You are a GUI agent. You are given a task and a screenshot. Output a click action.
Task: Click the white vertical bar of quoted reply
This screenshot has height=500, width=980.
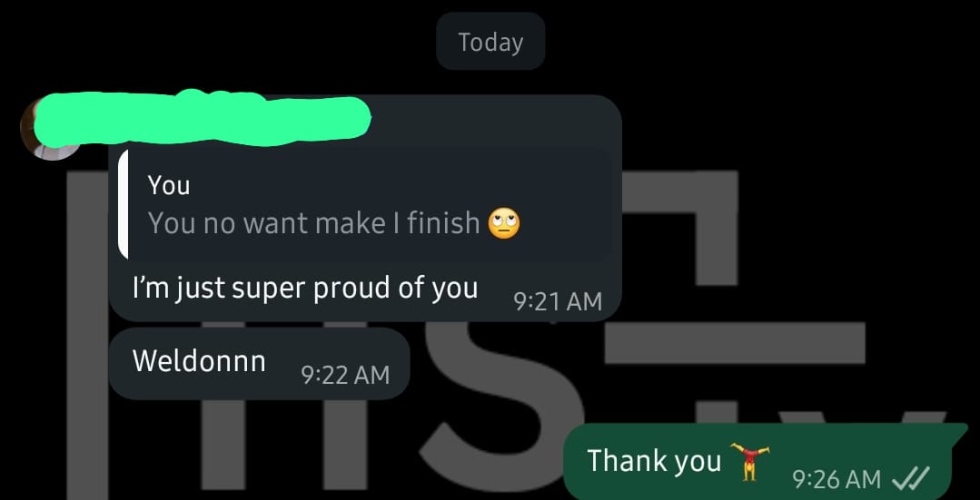124,203
